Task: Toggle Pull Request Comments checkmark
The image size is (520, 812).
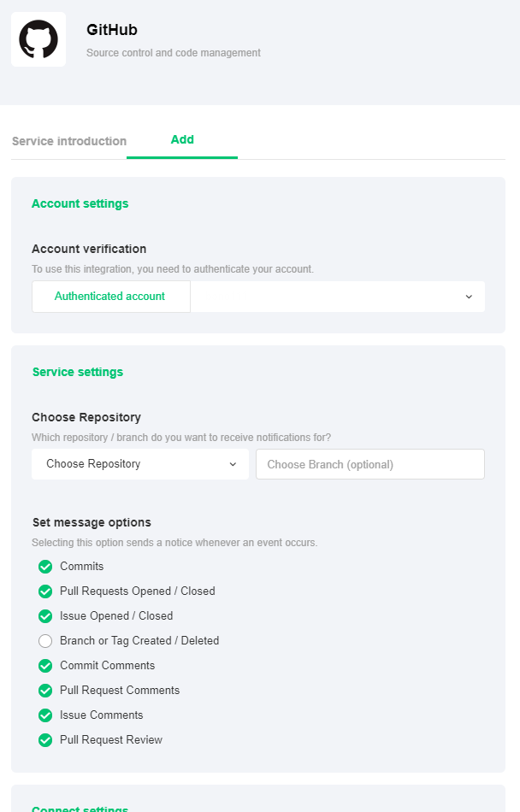Action: (45, 691)
